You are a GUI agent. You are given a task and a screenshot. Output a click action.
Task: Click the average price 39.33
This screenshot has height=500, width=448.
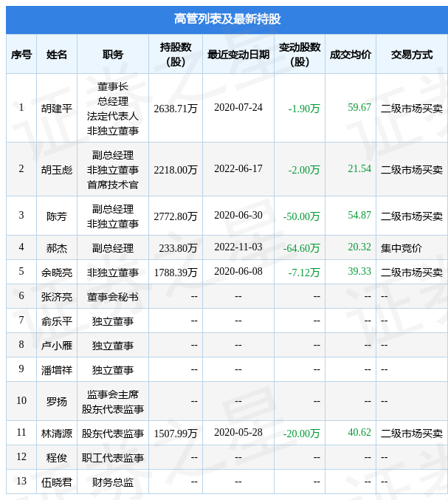(x=359, y=271)
